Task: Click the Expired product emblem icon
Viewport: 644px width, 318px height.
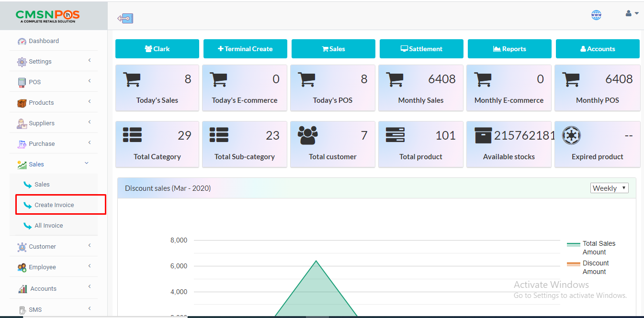Action: click(571, 135)
